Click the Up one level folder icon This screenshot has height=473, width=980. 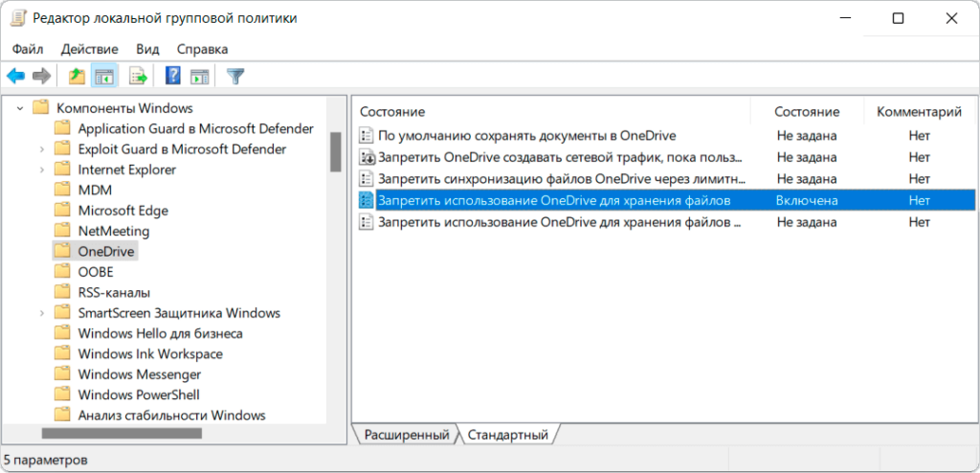[x=77, y=76]
